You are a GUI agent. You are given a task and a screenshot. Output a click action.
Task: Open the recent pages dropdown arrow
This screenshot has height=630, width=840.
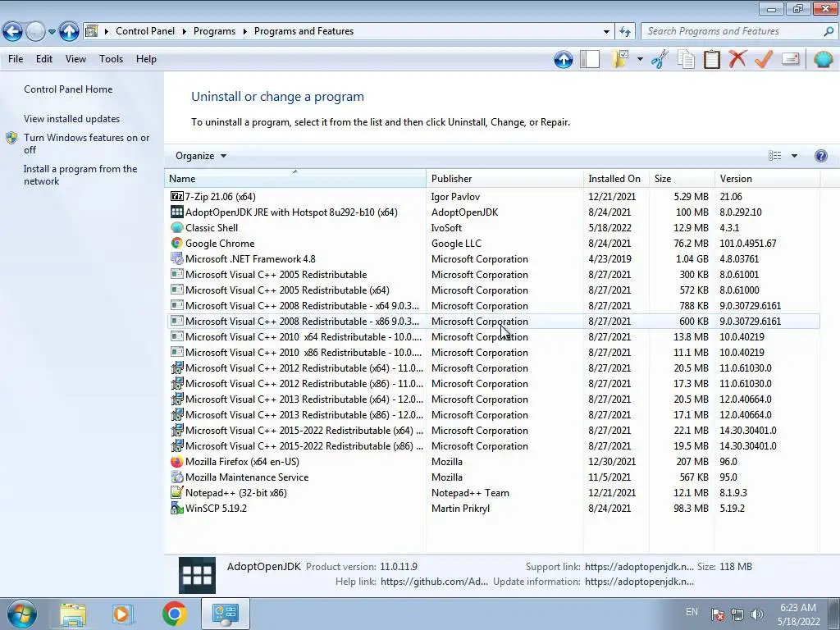point(52,32)
